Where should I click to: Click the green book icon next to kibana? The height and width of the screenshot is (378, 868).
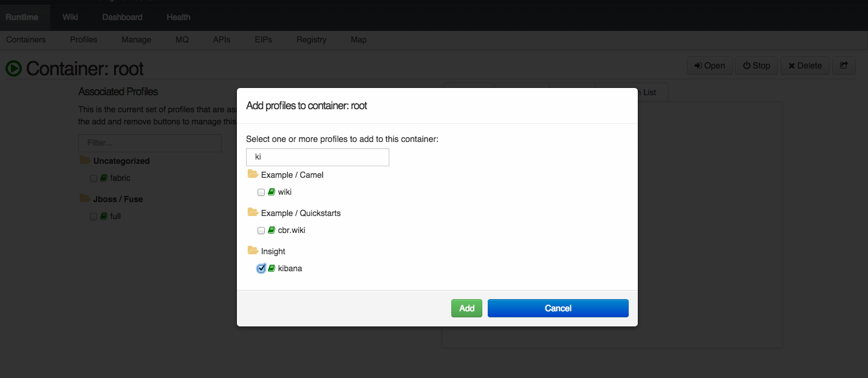coord(272,268)
